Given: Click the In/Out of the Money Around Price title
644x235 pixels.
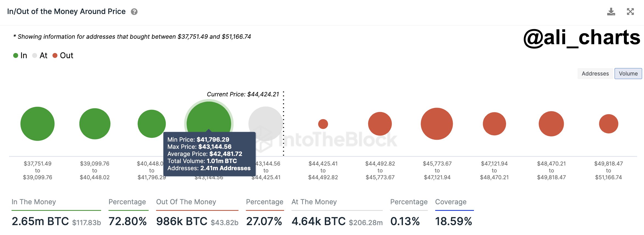Looking at the screenshot, I should (66, 11).
